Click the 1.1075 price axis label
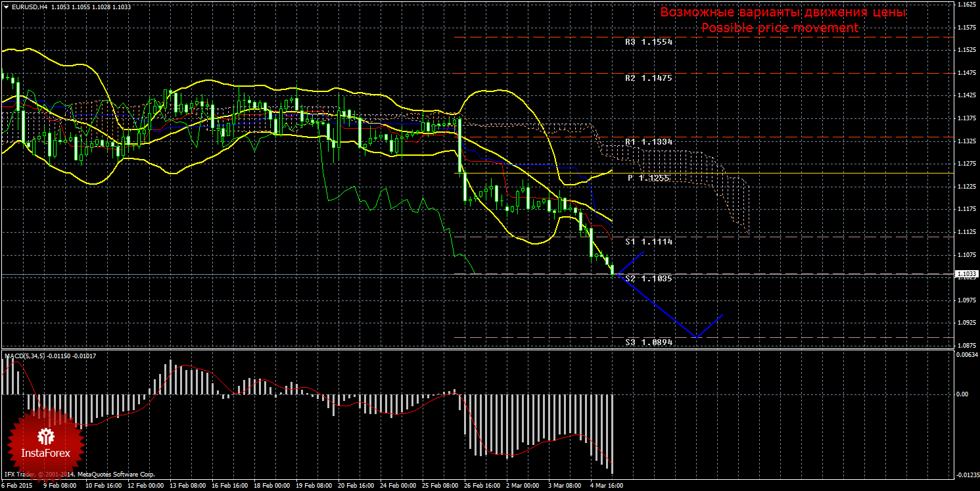Screen dimensions: 980x491 click(966, 254)
